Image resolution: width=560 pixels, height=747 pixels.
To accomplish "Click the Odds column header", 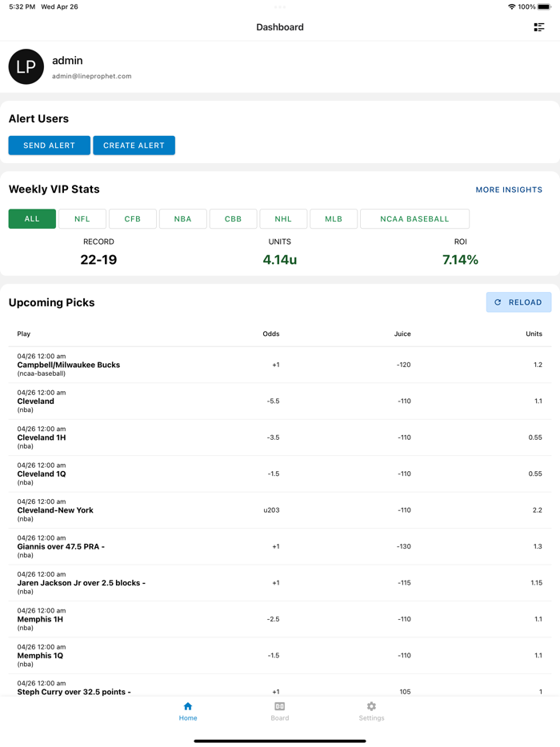I will pyautogui.click(x=270, y=334).
